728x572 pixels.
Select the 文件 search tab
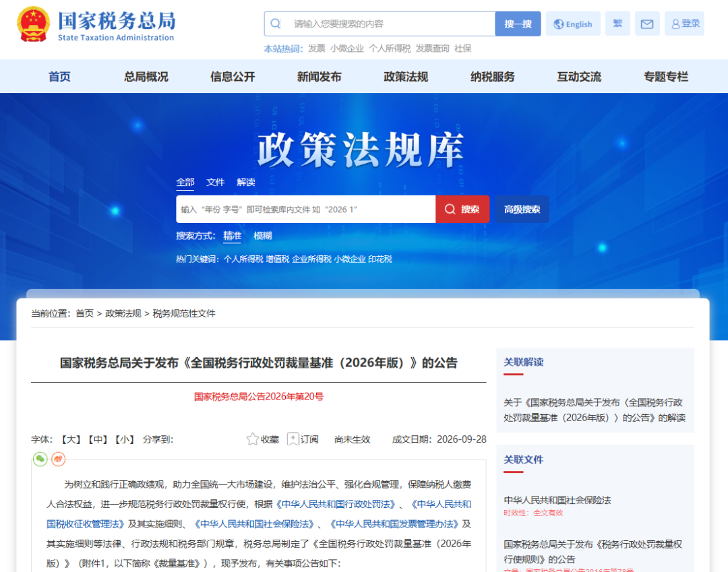coord(216,183)
